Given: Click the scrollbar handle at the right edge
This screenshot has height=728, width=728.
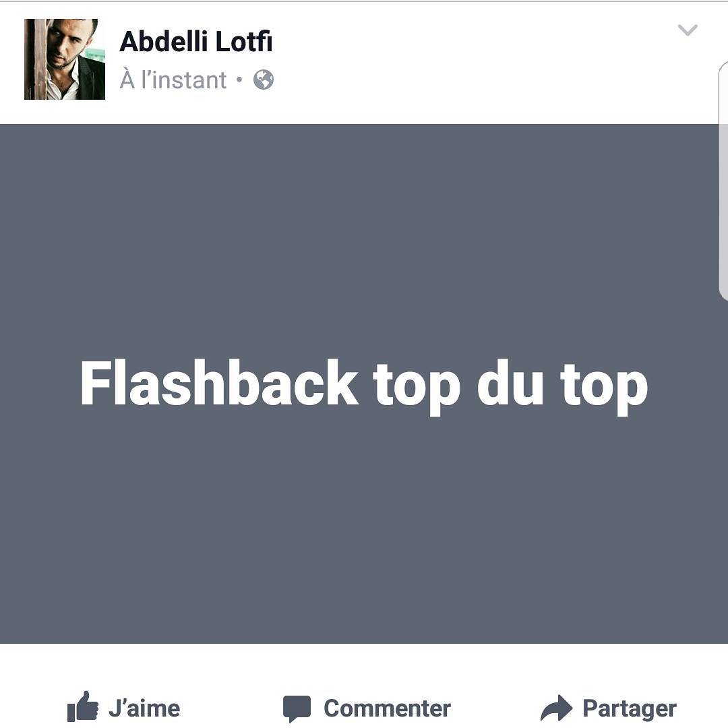Looking at the screenshot, I should point(723,181).
